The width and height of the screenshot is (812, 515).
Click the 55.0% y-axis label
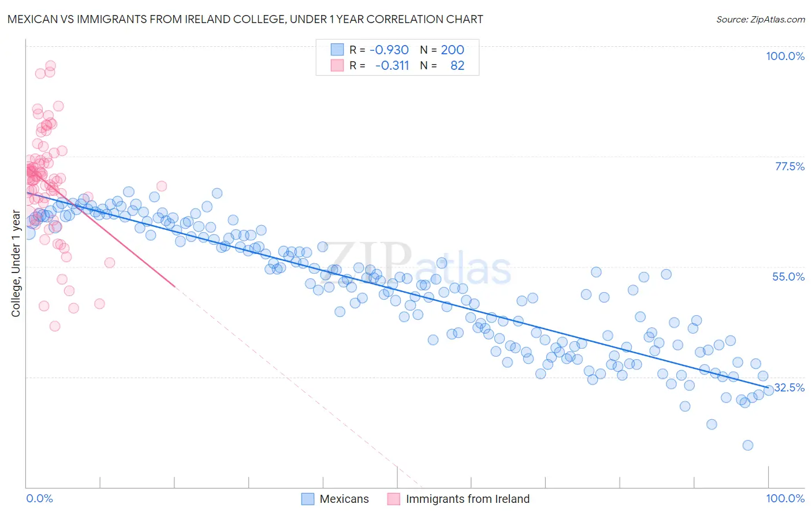[x=788, y=277]
